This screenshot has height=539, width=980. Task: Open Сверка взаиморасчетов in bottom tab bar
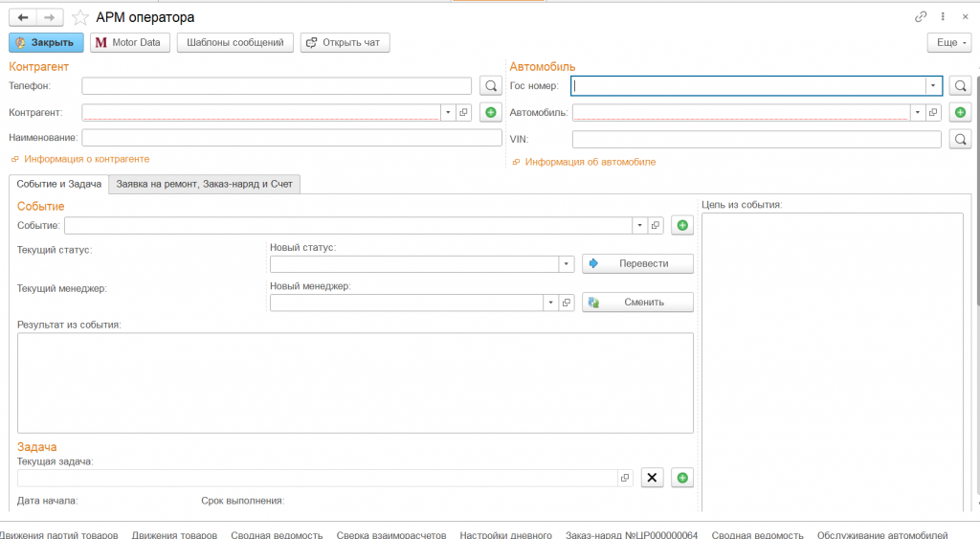[390, 534]
